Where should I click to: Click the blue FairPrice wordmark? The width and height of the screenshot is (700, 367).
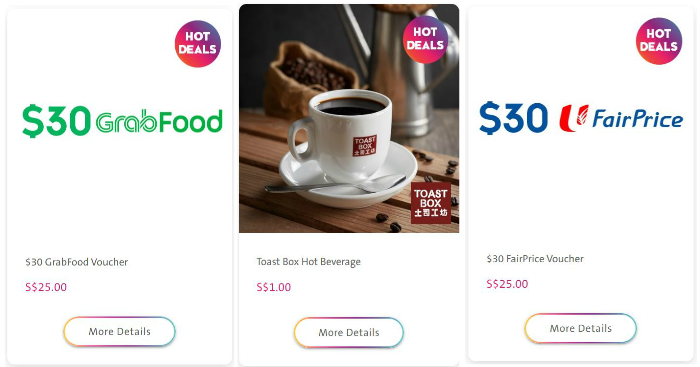[638, 119]
